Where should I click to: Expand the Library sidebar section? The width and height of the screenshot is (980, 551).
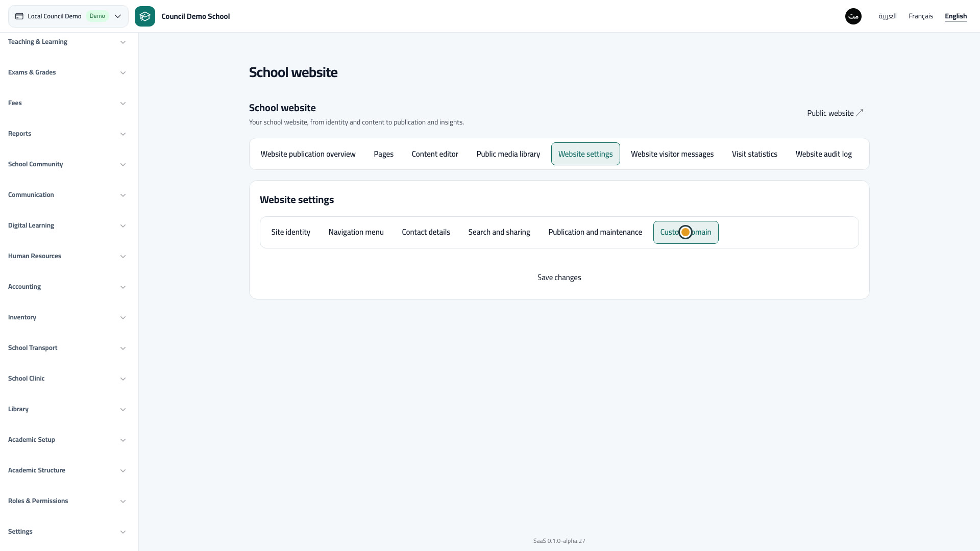(x=67, y=409)
